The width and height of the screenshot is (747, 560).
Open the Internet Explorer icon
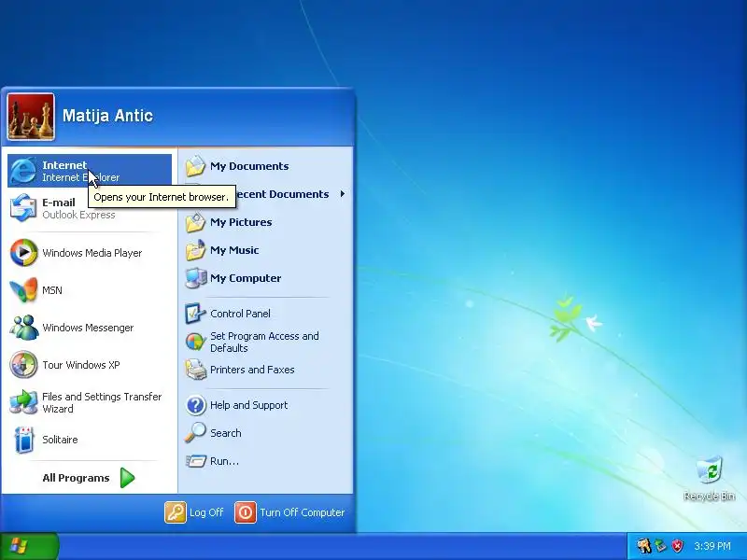(22, 171)
